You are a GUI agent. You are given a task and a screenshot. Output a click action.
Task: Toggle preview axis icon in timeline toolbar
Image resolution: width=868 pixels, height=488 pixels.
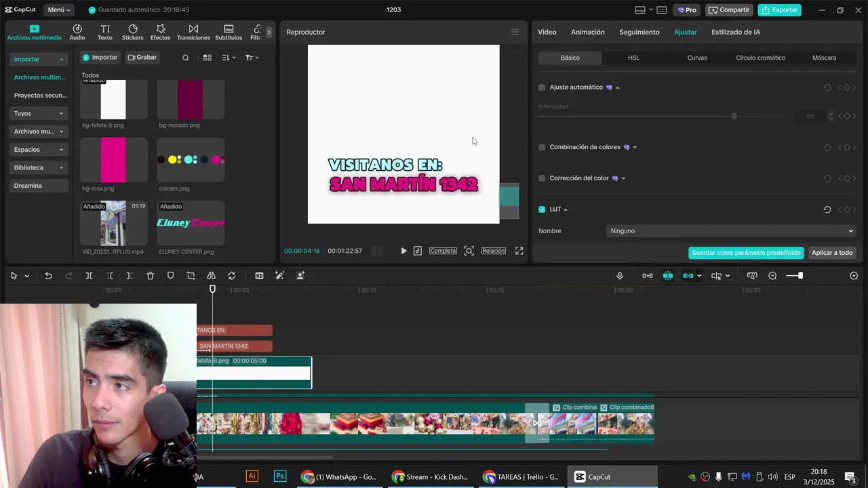[x=716, y=276]
